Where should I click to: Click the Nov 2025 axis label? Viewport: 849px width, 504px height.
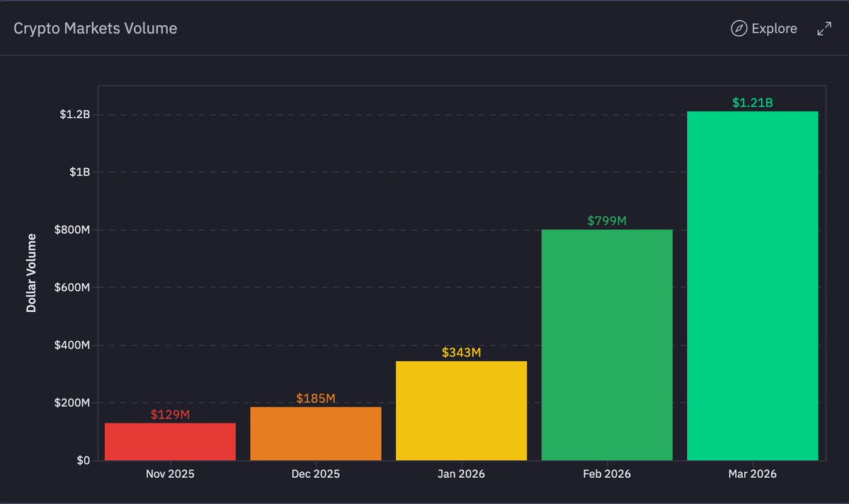[x=170, y=474]
